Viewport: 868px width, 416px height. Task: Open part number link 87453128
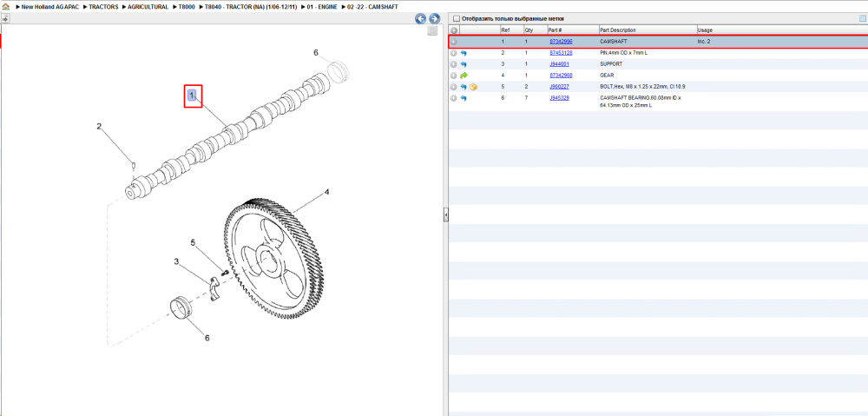(x=561, y=53)
